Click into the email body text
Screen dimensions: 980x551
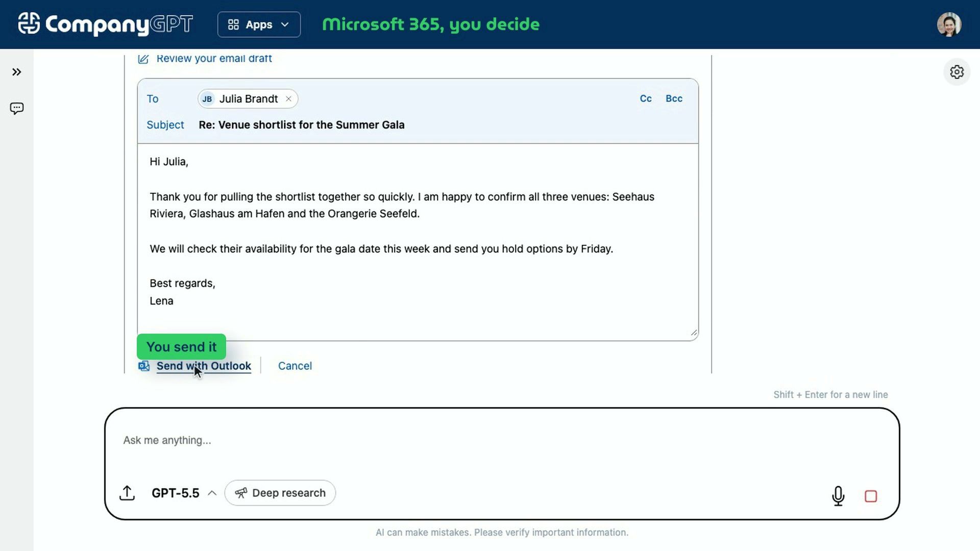click(418, 242)
